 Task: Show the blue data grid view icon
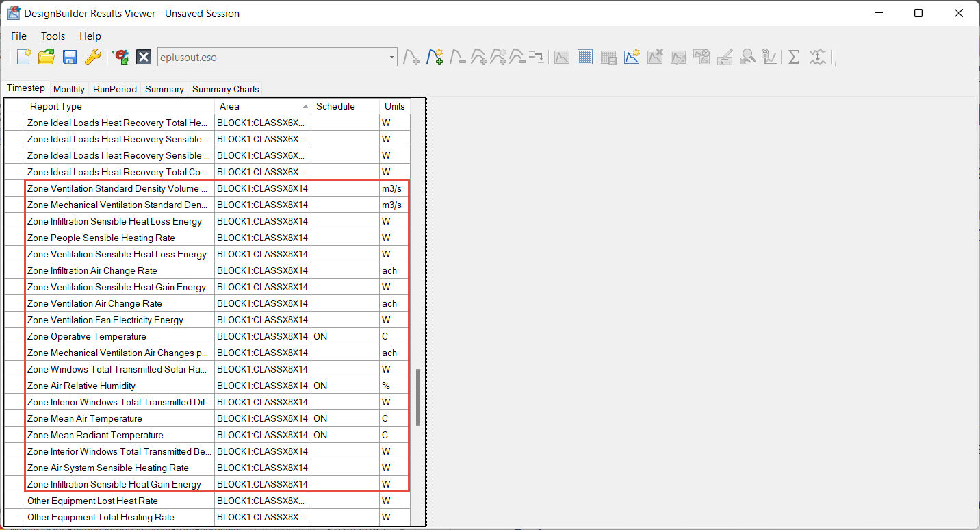tap(585, 57)
